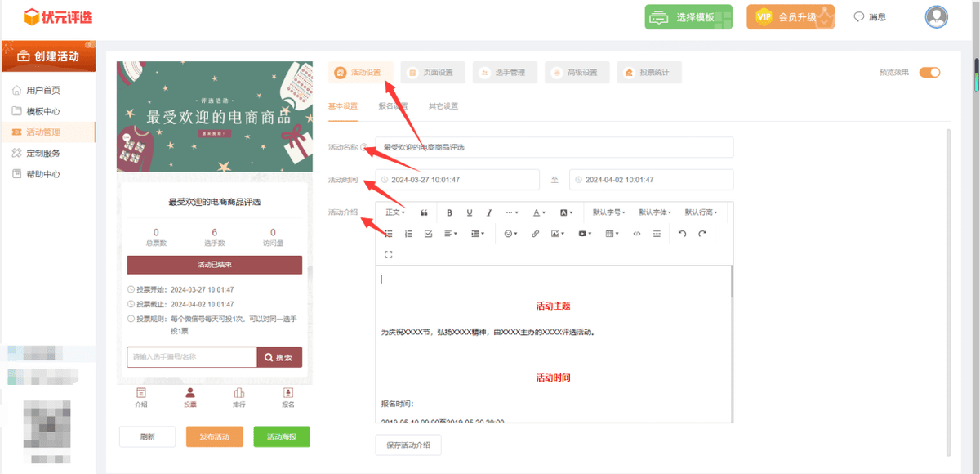This screenshot has height=474, width=980.
Task: Open the text color picker icon
Action: pos(537,212)
